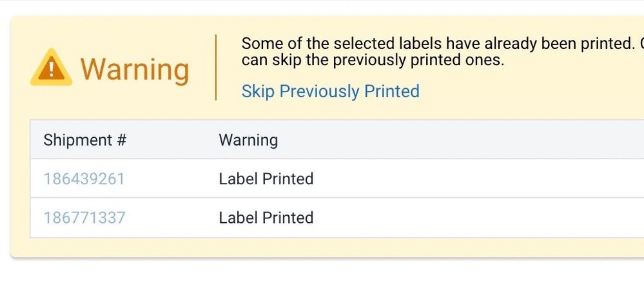Open shipment 186771337
The image size is (644, 306).
84,218
